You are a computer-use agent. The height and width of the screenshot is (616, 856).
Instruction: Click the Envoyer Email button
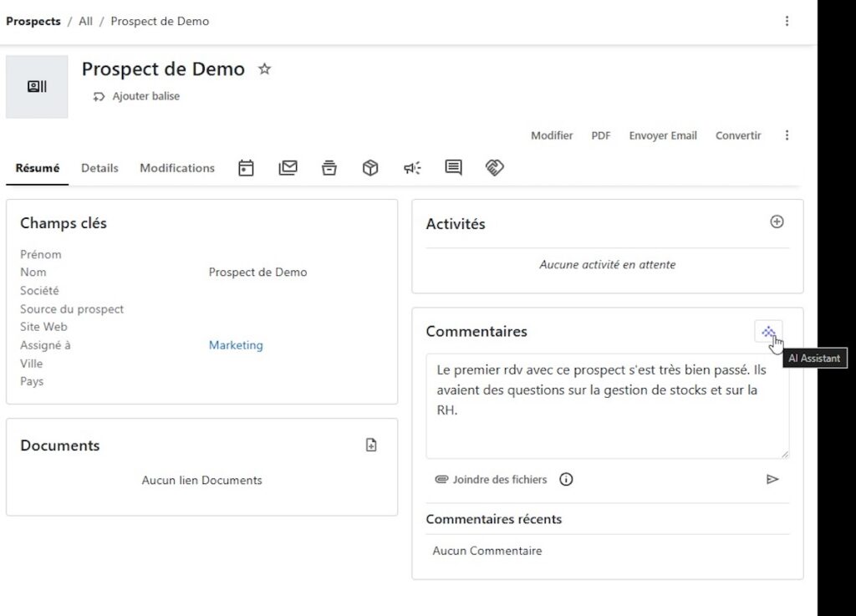tap(663, 135)
